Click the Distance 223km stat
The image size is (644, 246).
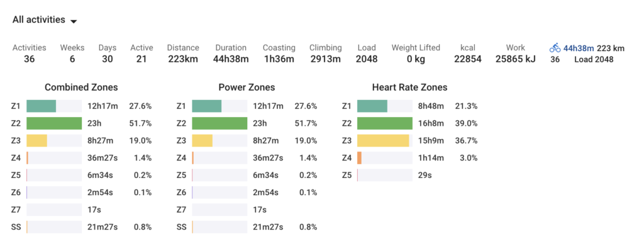(183, 54)
